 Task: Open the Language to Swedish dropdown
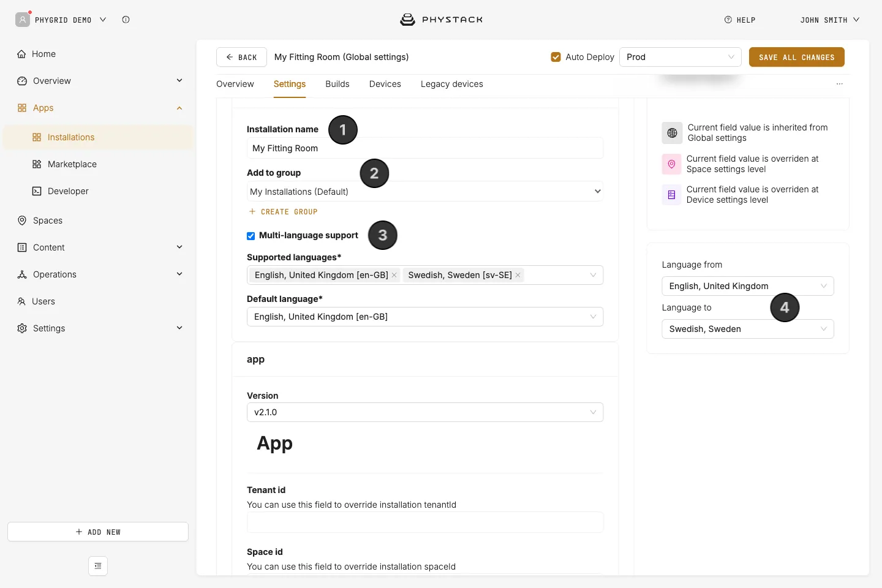click(x=748, y=329)
